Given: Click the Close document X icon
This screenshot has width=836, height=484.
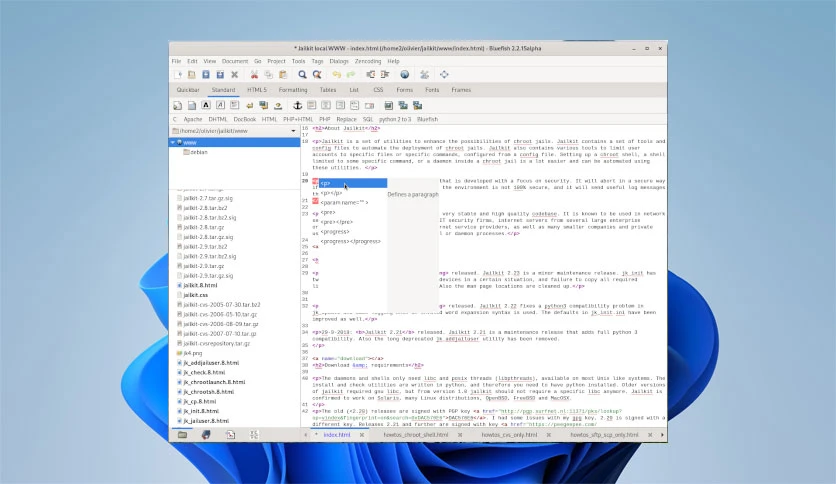Looking at the screenshot, I should click(x=234, y=75).
